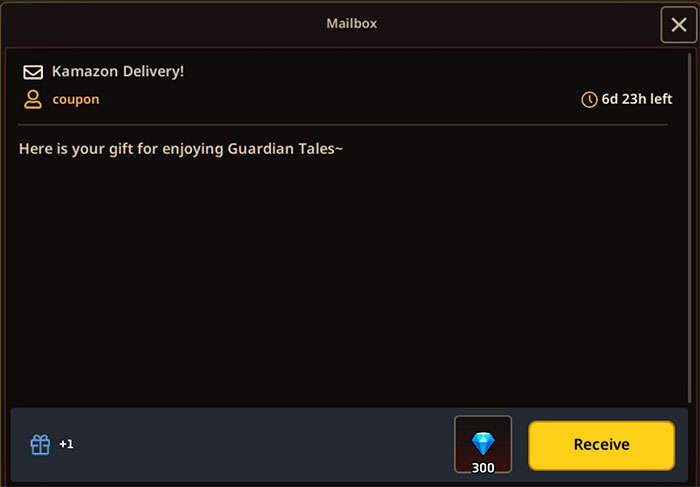Viewport: 700px width, 487px height.
Task: Claim the reward with Receive button
Action: tap(601, 445)
